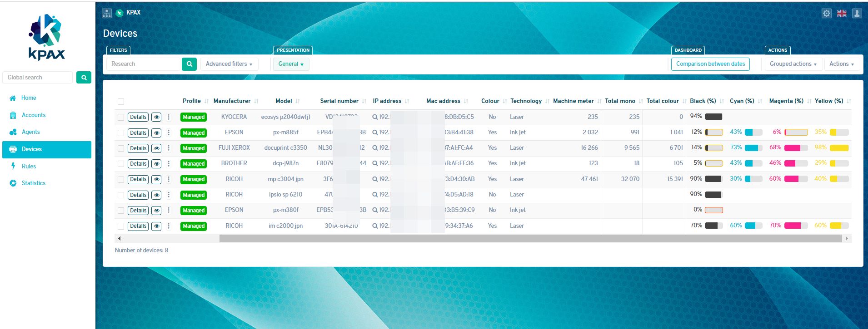Check the docuprint c3350 row checkbox
The height and width of the screenshot is (329, 868).
coord(121,148)
